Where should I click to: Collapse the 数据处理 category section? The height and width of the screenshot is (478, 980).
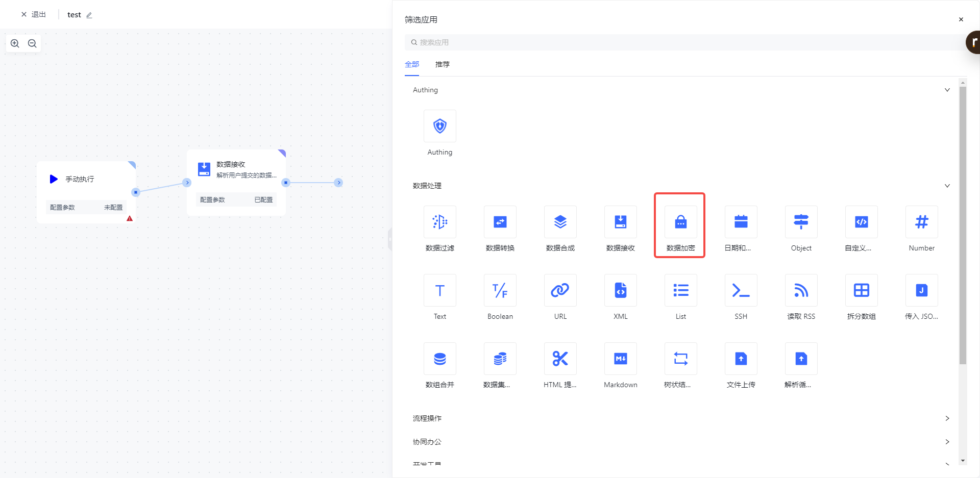tap(947, 186)
